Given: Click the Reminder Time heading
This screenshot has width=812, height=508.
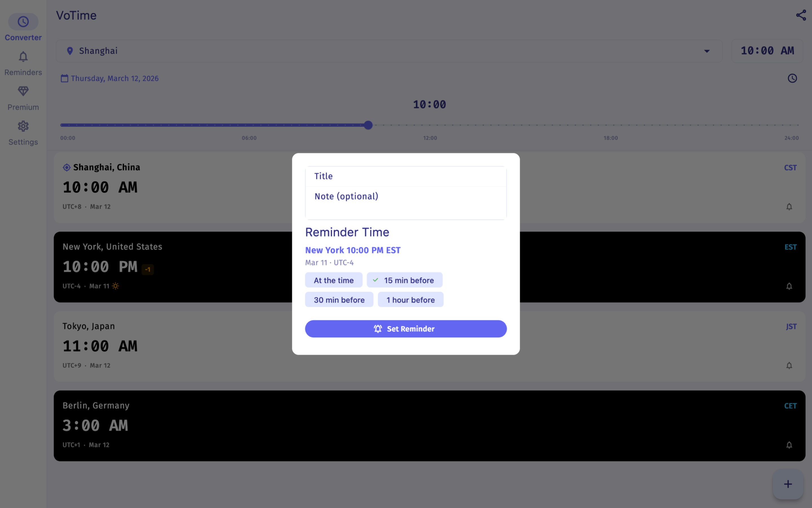Looking at the screenshot, I should click(347, 232).
